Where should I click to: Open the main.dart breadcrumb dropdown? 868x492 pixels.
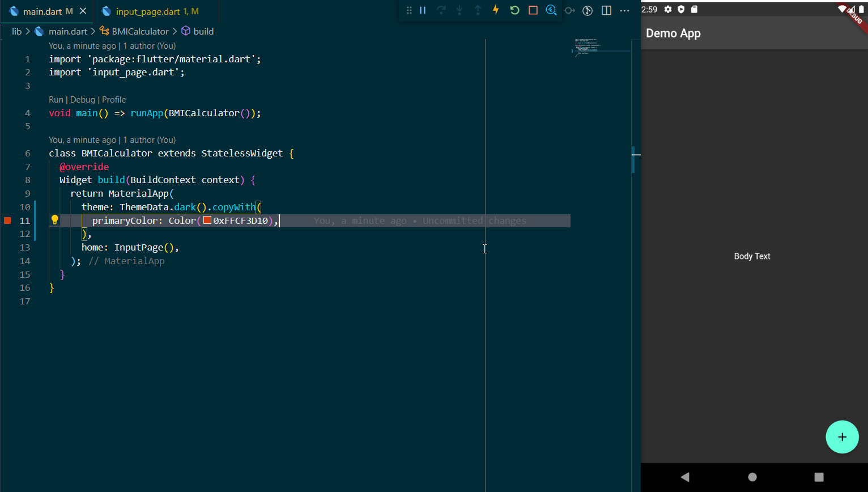coord(61,31)
